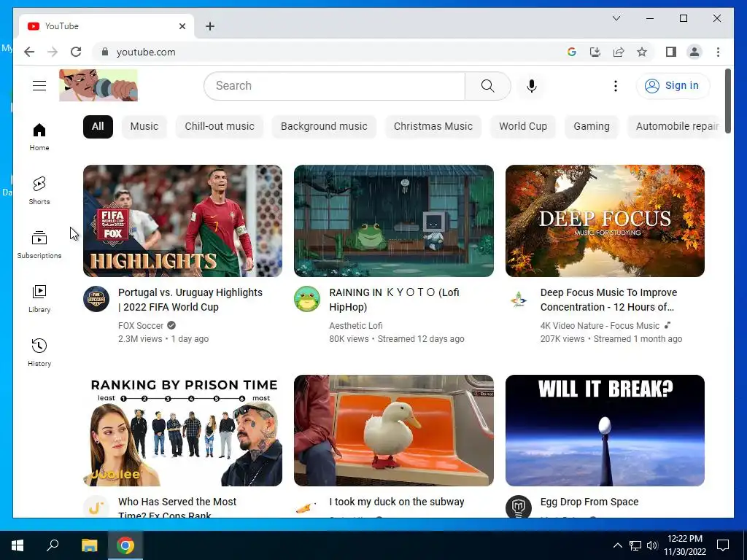Open Shorts from sidebar
This screenshot has height=560, width=747.
click(x=39, y=191)
